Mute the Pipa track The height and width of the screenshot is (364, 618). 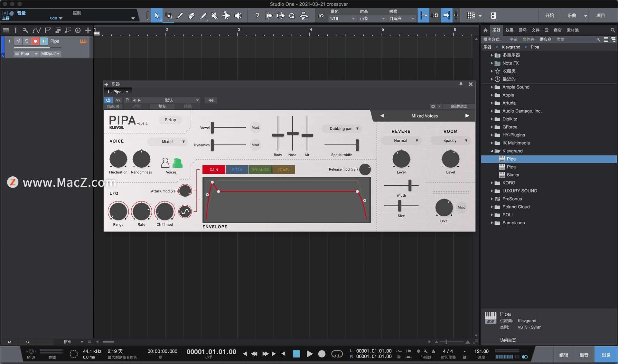click(x=18, y=41)
